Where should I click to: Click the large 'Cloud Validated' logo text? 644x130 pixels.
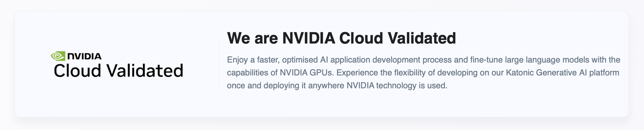point(118,71)
